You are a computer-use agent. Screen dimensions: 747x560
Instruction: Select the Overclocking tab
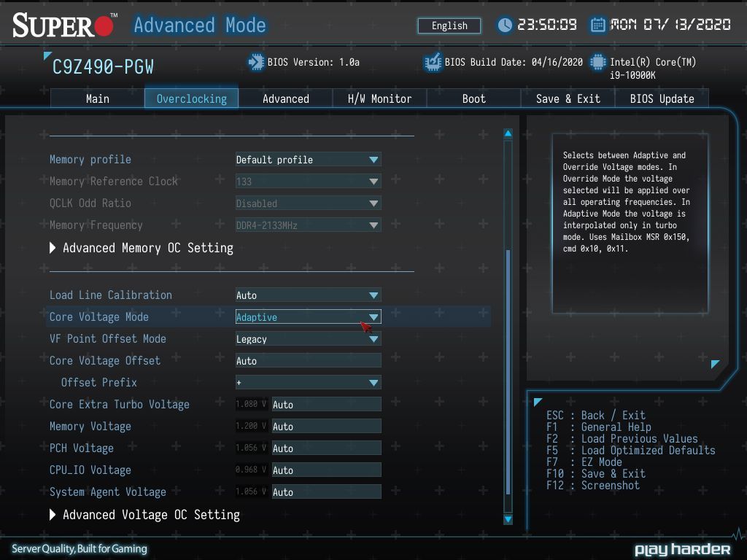click(192, 98)
